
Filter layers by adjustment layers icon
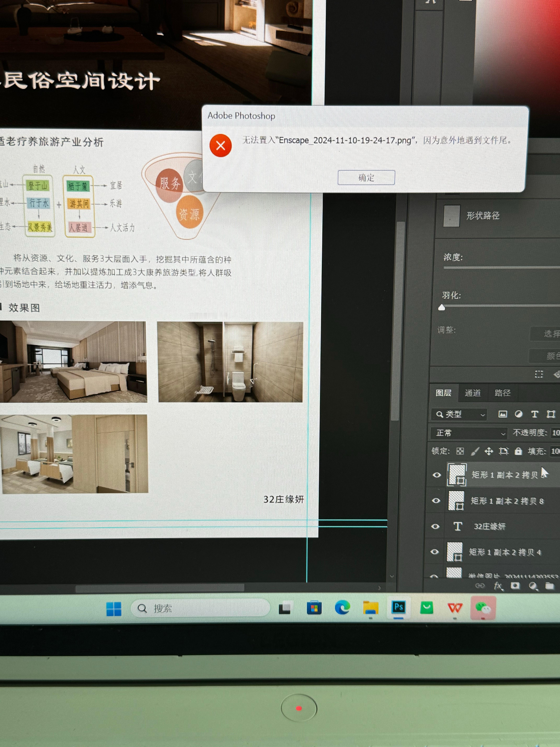pyautogui.click(x=518, y=414)
